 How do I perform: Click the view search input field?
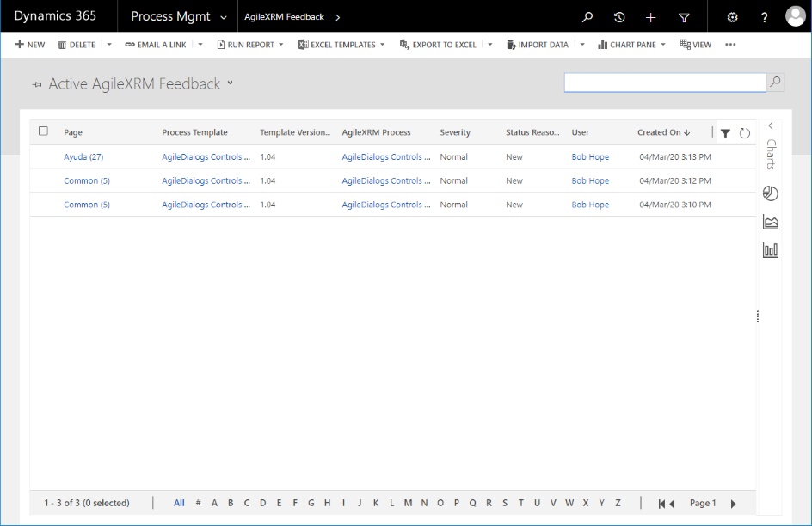[665, 83]
